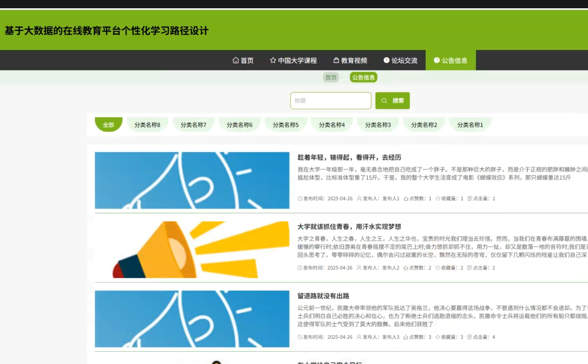Click the home icon beside 首页 in navigation

tap(236, 60)
